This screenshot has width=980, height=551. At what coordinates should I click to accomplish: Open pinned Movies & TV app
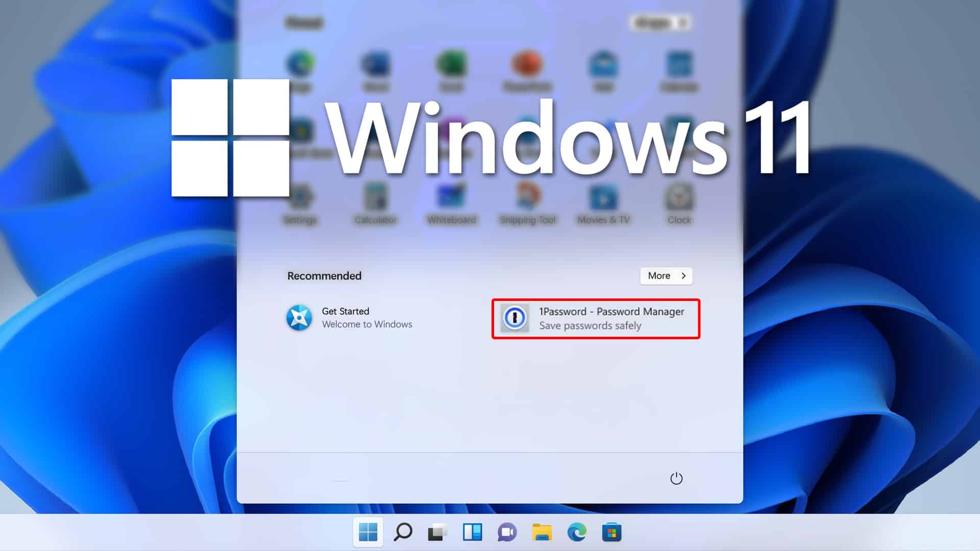click(603, 204)
